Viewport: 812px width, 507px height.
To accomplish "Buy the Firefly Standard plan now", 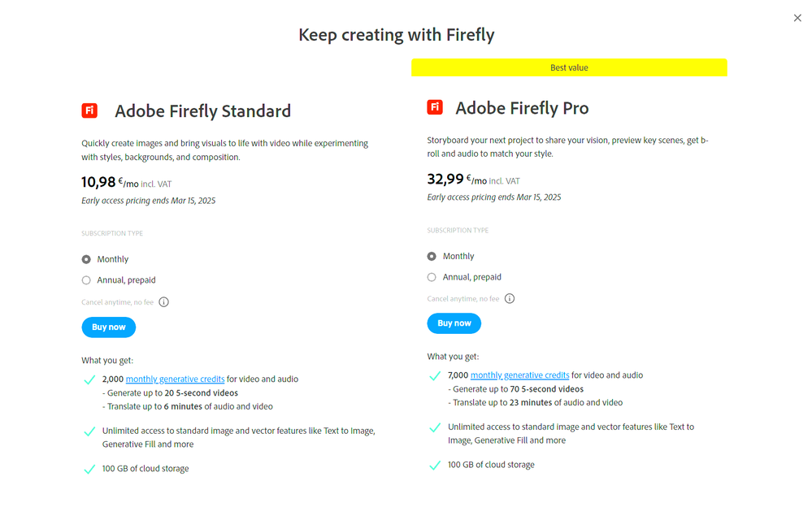I will tap(109, 327).
